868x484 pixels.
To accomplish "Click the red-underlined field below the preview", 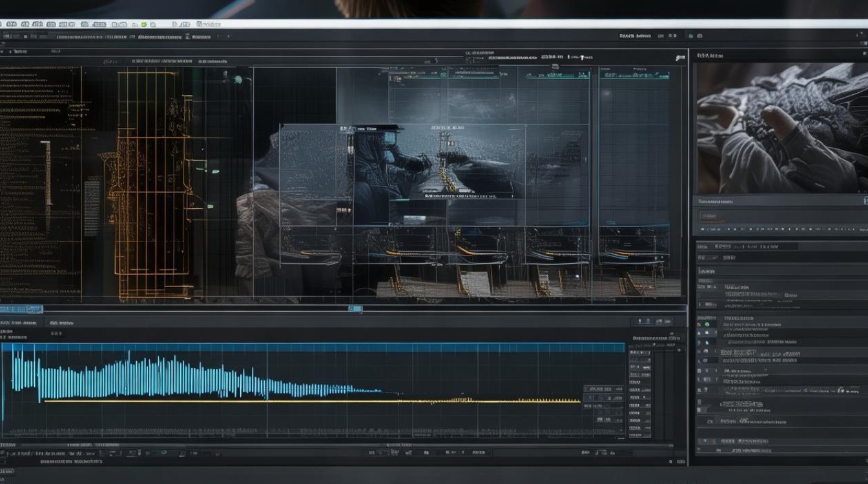I will (710, 216).
